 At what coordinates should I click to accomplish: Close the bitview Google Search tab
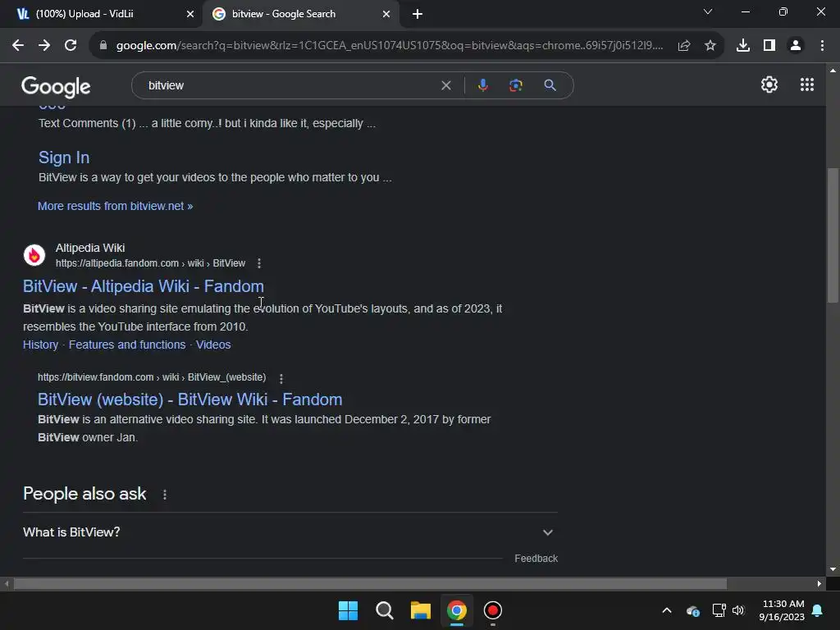tap(386, 14)
